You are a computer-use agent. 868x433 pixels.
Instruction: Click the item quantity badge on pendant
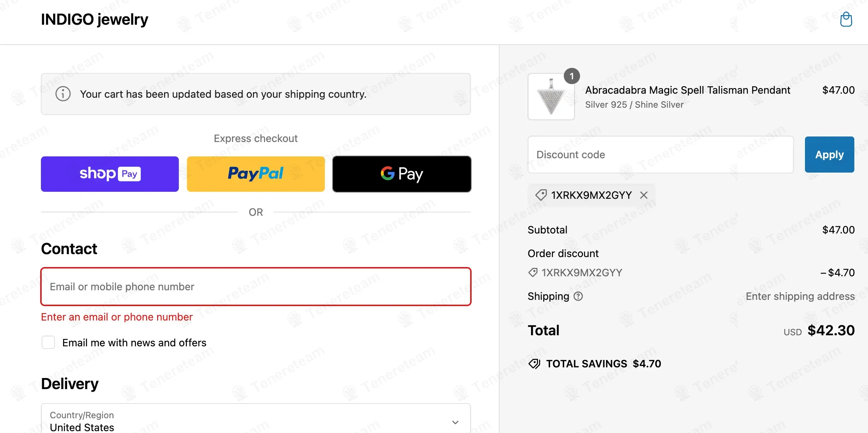(572, 76)
